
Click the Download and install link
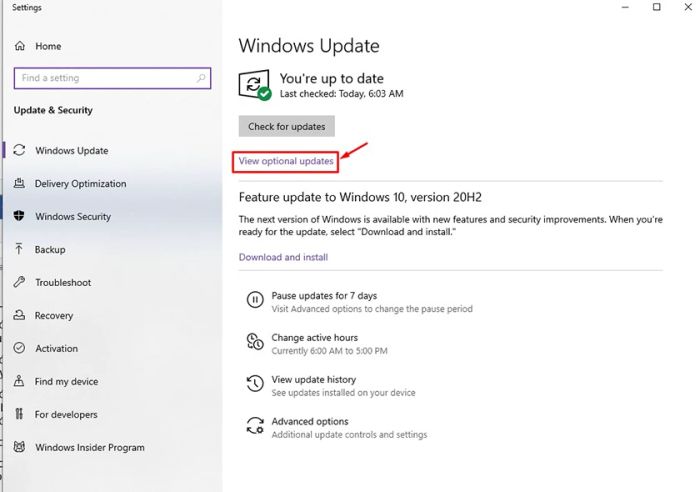(283, 257)
